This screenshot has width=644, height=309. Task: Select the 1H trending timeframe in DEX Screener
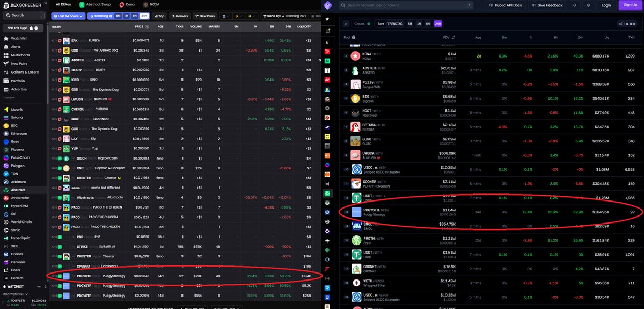(x=127, y=16)
